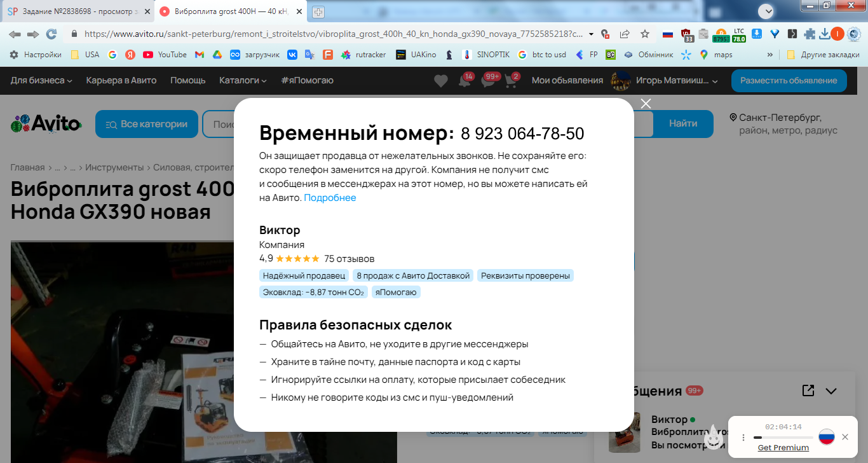
Task: Reload the page
Action: 51,34
